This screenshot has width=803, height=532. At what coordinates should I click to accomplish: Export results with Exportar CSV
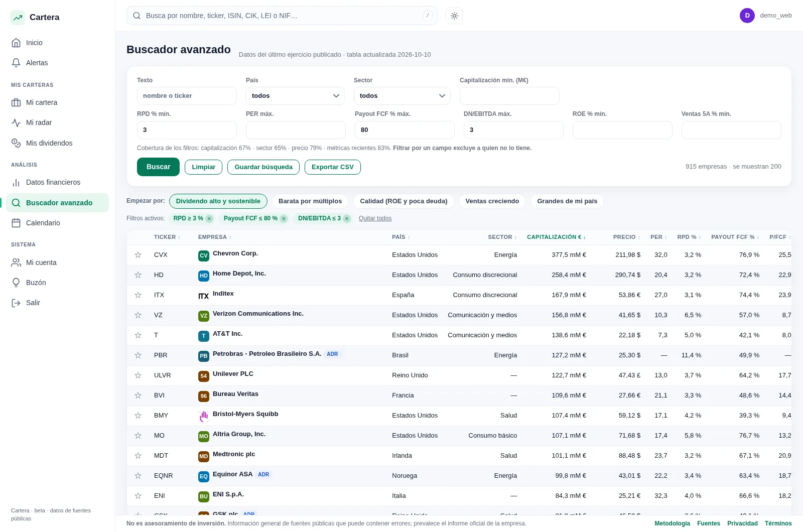coord(332,167)
